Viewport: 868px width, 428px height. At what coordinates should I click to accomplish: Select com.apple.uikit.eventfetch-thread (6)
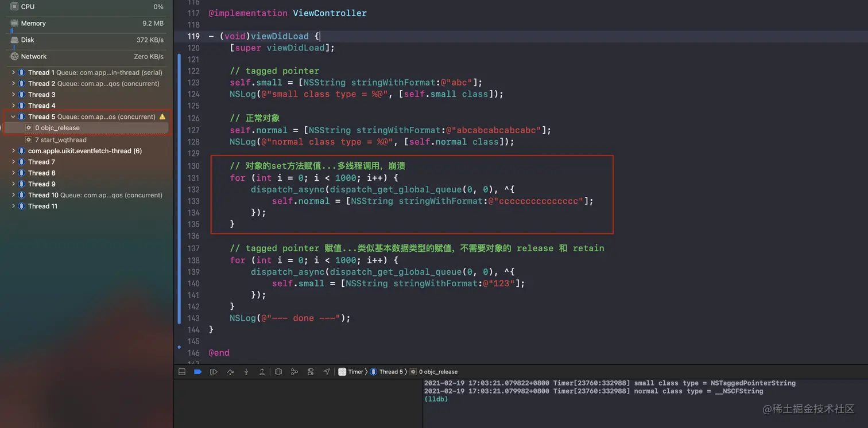pyautogui.click(x=87, y=151)
